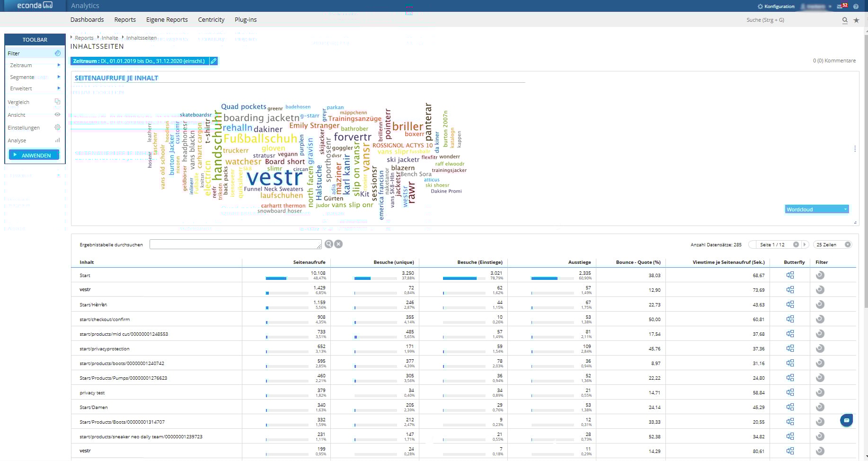Open the Wordcloud chart type dropdown

(x=816, y=209)
